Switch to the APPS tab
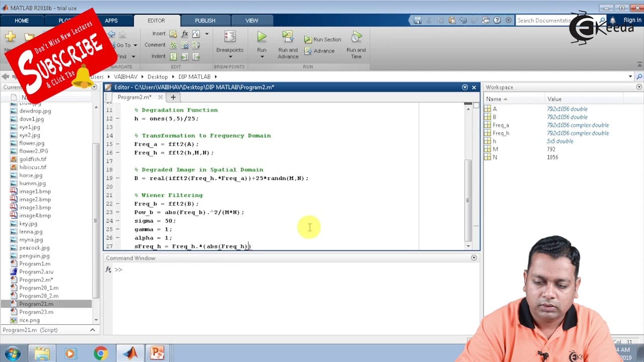This screenshot has width=644, height=362. (111, 21)
